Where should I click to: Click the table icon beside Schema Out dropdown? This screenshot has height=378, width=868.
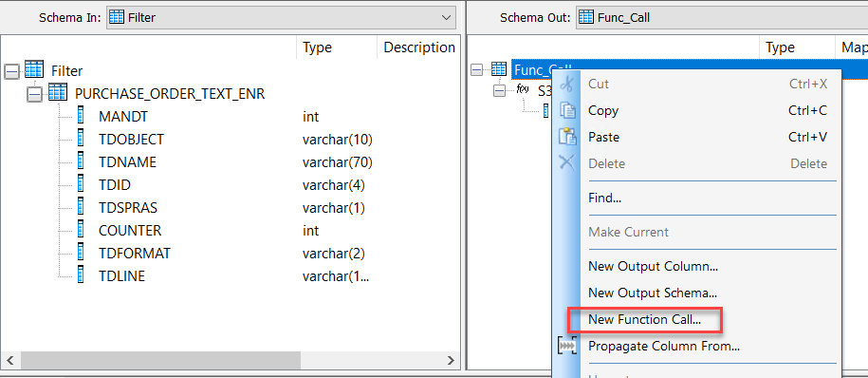point(585,17)
